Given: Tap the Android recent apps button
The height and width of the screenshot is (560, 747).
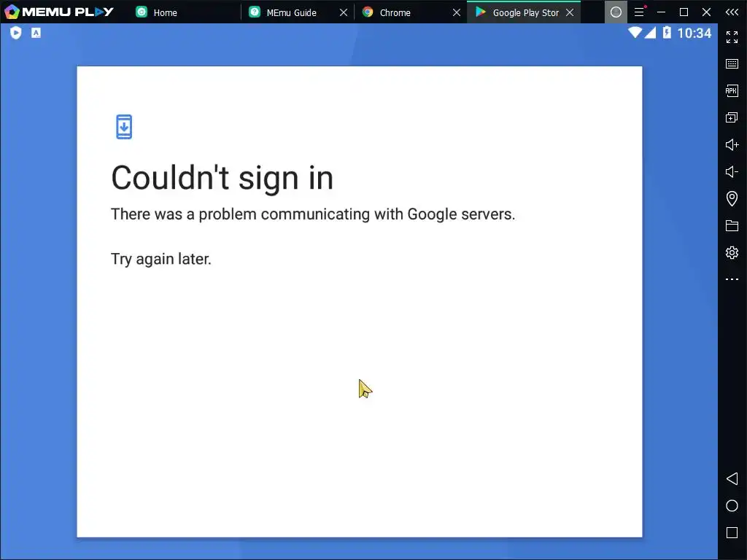Looking at the screenshot, I should (x=732, y=532).
